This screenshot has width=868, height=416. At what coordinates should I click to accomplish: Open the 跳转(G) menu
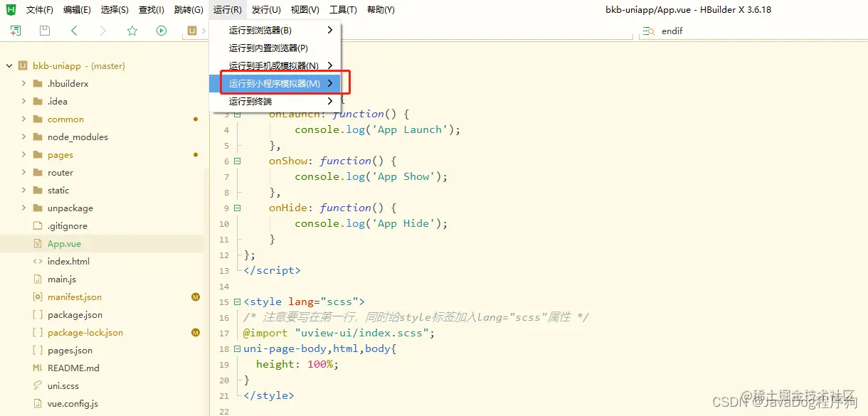pos(189,10)
